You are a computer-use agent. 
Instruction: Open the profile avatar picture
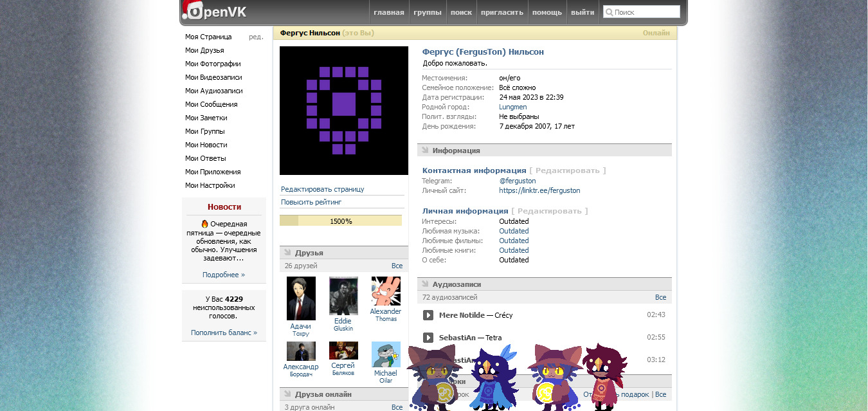(344, 111)
